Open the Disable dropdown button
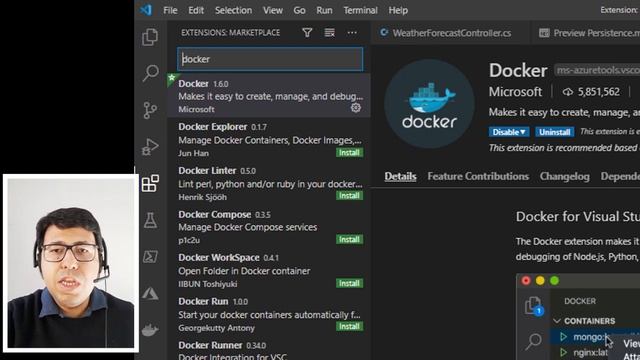Screen dimensions: 640x360 509,132
